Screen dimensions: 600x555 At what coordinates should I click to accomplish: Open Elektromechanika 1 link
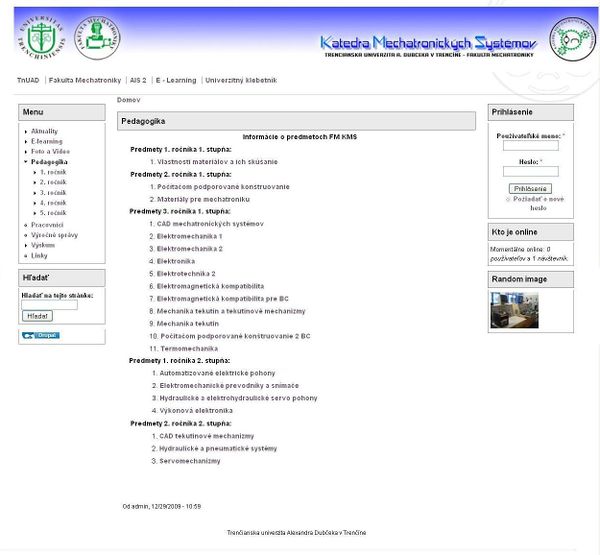pyautogui.click(x=189, y=237)
